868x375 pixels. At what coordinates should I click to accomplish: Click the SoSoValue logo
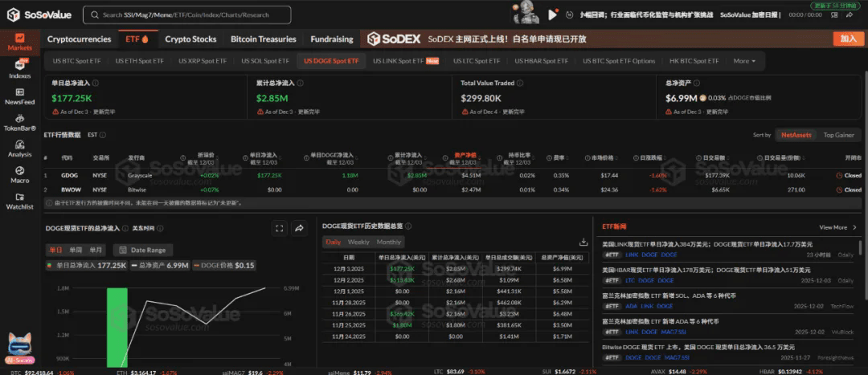point(39,15)
